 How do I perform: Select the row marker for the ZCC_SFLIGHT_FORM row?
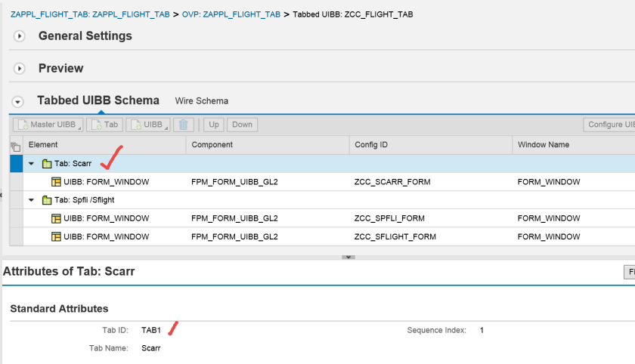[x=16, y=236]
